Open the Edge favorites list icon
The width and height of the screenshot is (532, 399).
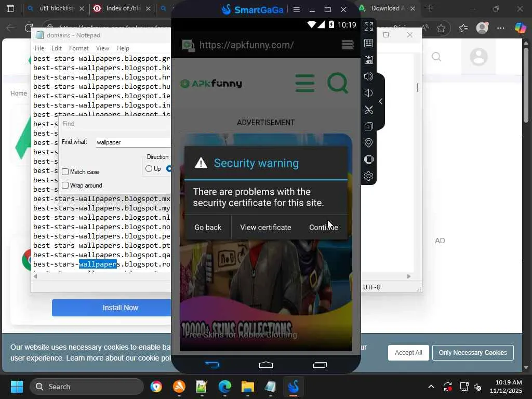tap(463, 28)
